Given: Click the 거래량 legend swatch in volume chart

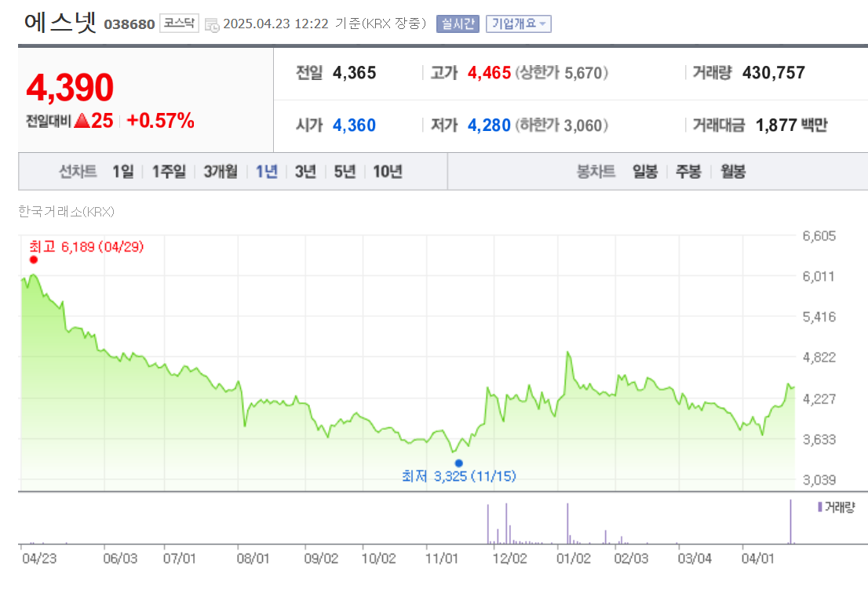Looking at the screenshot, I should (x=820, y=507).
